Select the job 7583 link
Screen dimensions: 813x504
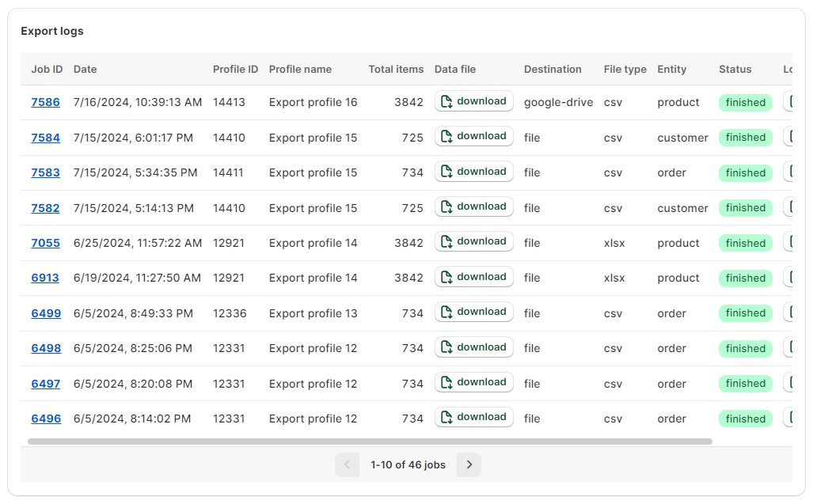point(45,172)
